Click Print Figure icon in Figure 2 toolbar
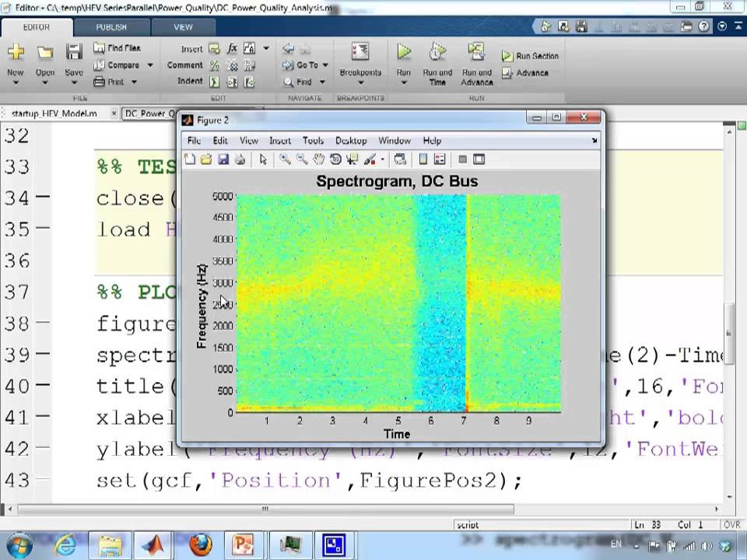The height and width of the screenshot is (560, 747). click(x=240, y=159)
